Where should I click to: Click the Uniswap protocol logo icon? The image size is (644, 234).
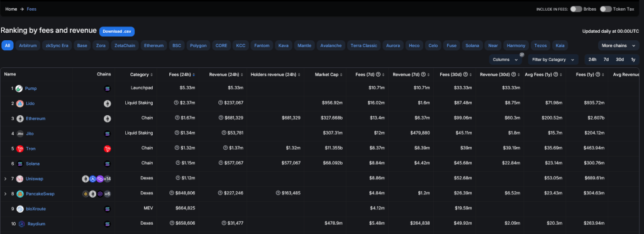pyautogui.click(x=19, y=179)
